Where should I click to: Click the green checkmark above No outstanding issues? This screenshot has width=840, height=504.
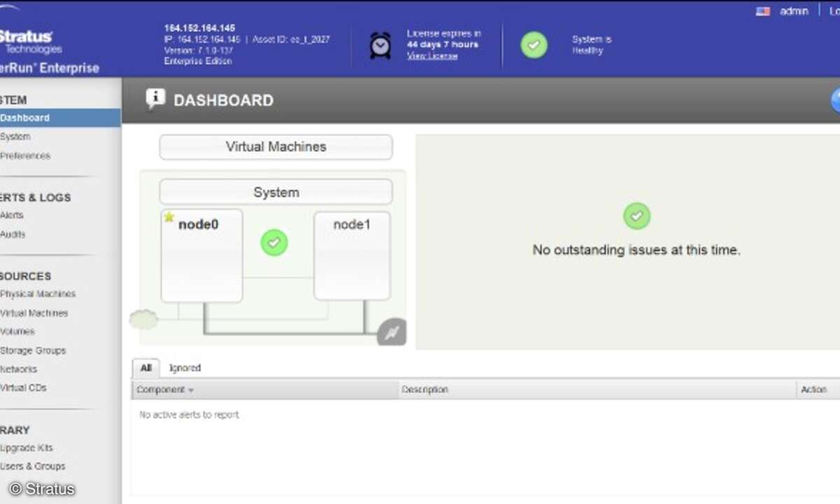[636, 216]
